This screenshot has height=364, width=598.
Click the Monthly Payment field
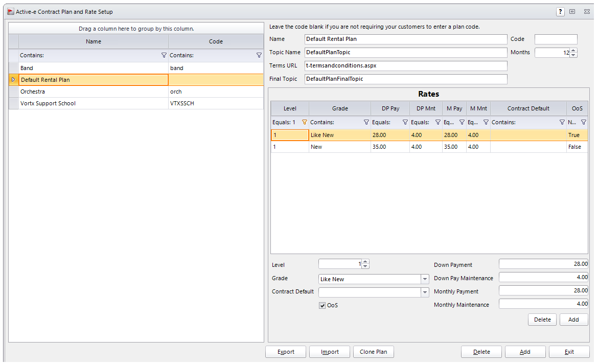(x=543, y=290)
